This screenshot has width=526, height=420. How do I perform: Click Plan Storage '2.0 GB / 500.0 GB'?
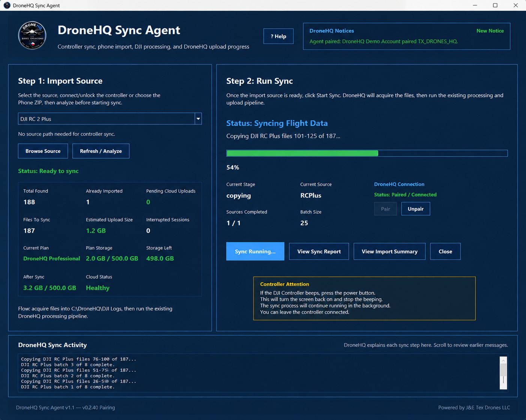point(112,259)
